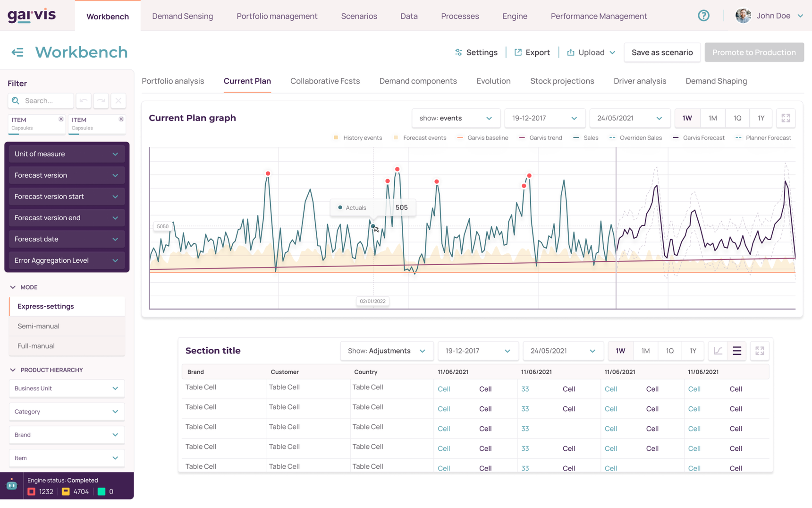Click the Save as scenario button
812x508 pixels.
pyautogui.click(x=662, y=52)
